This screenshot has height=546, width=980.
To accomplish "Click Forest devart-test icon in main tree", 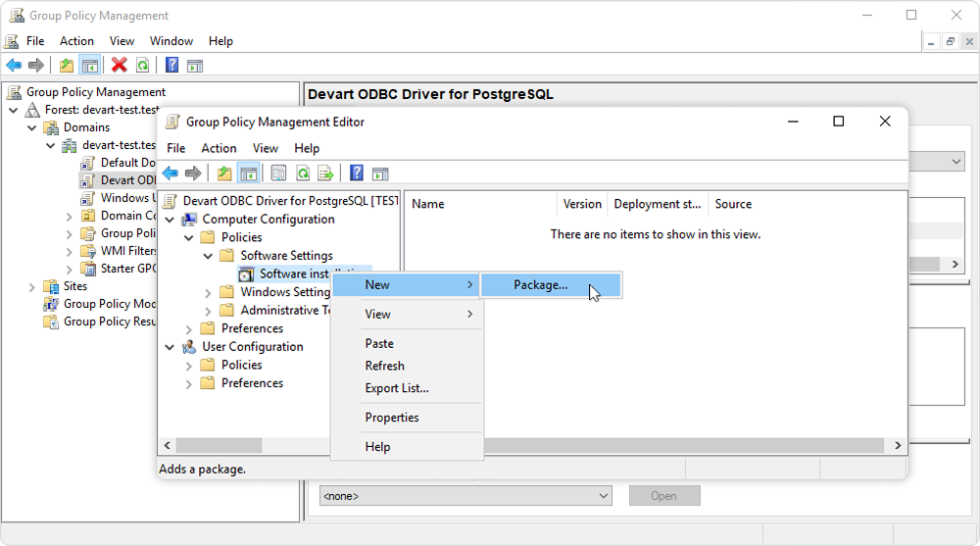I will 32,110.
